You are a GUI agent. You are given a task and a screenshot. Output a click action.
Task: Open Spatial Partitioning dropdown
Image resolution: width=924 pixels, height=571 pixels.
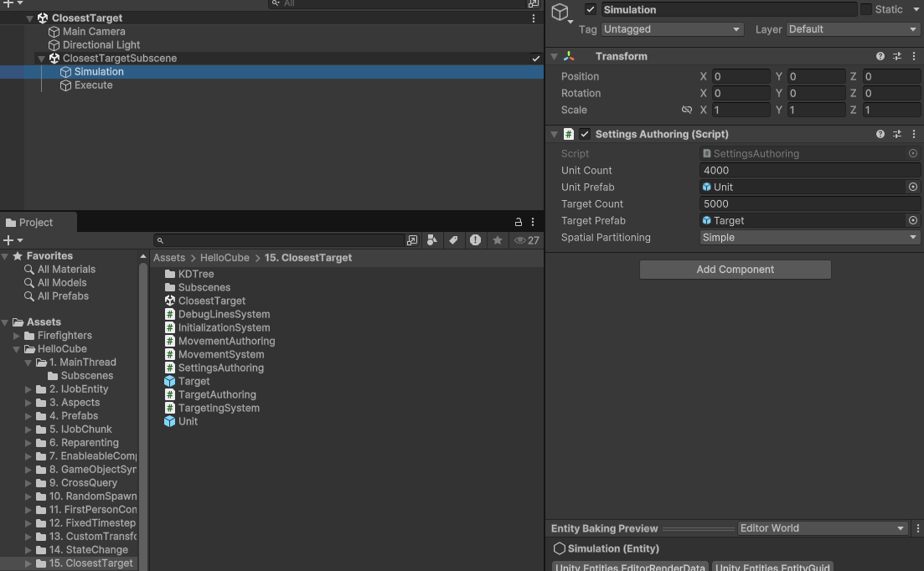(x=810, y=238)
